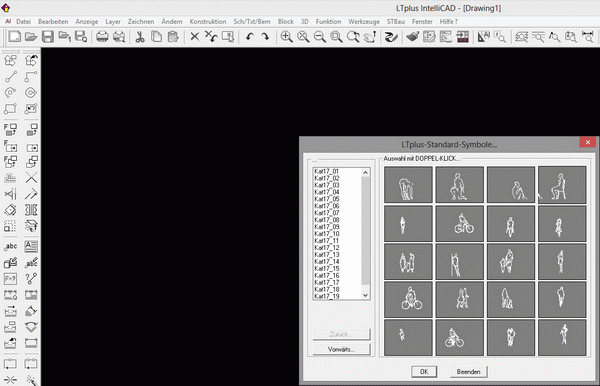Click the Print preview icon
The height and width of the screenshot is (386, 600).
coord(119,37)
